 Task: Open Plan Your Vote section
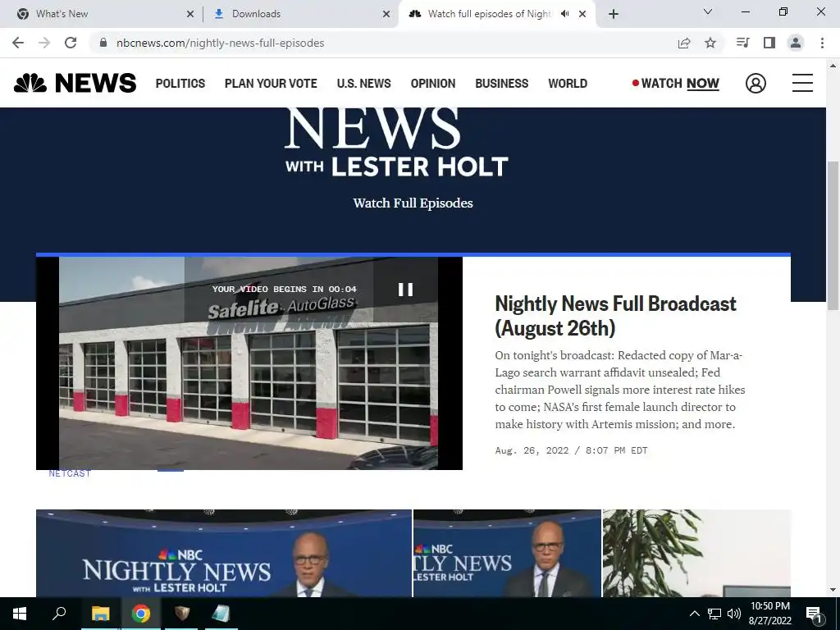(x=271, y=84)
